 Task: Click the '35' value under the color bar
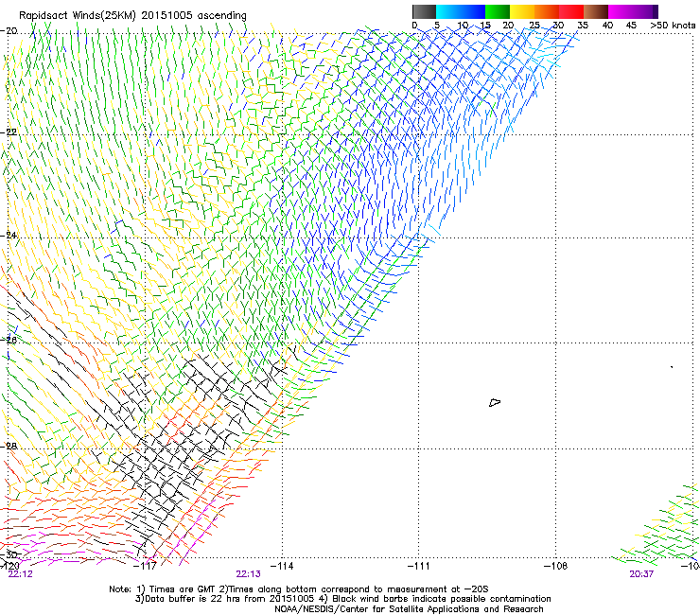pyautogui.click(x=583, y=26)
